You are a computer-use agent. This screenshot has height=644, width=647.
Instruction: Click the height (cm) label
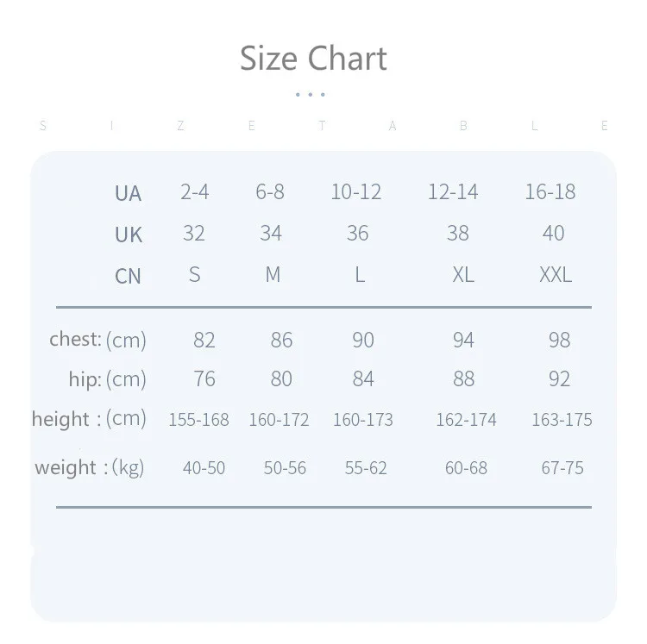click(89, 419)
